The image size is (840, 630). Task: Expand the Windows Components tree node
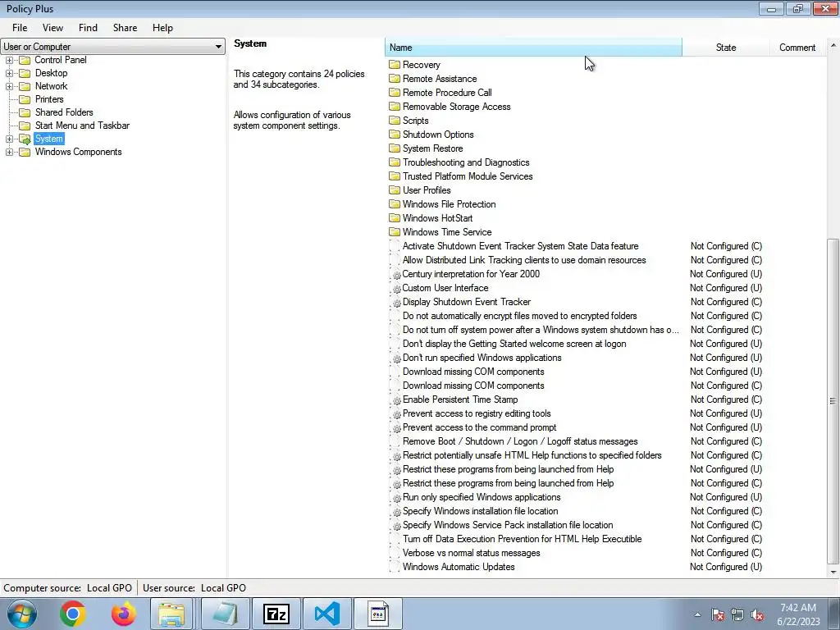point(9,152)
